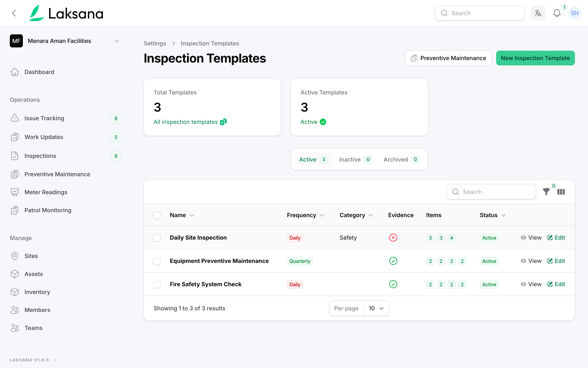View the Equipment Preventive Maintenance template
Viewport: 588px width, 368px height.
(531, 261)
